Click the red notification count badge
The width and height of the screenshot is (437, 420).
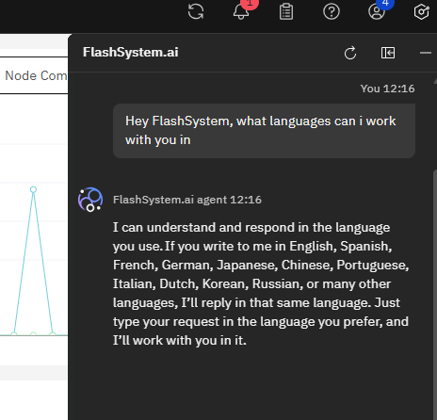[x=249, y=4]
